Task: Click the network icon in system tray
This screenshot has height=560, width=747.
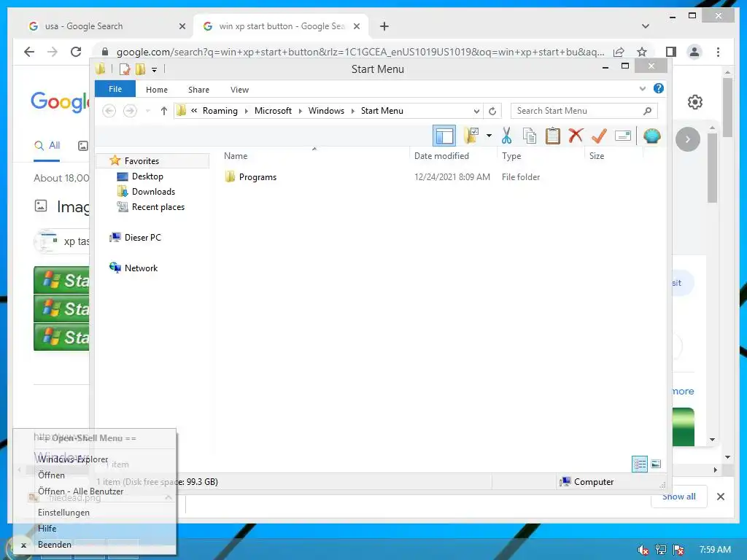Action: [x=661, y=550]
